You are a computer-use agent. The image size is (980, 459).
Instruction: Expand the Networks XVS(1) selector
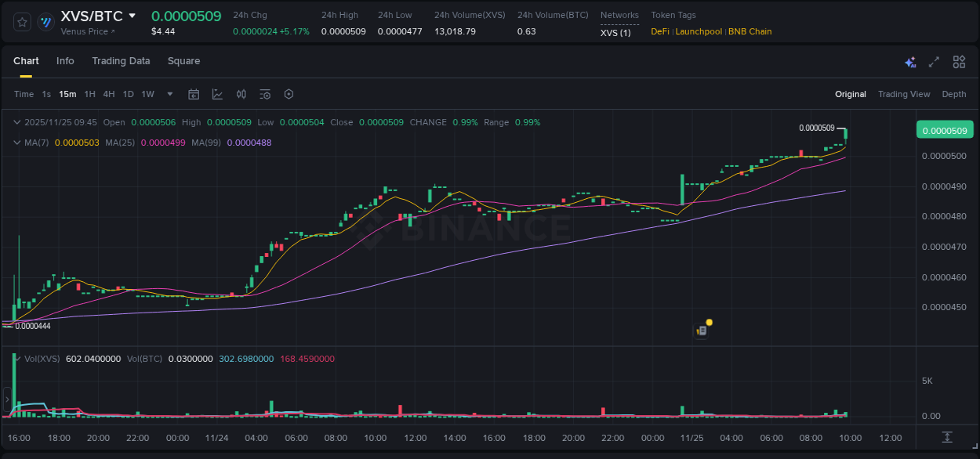[x=616, y=32]
